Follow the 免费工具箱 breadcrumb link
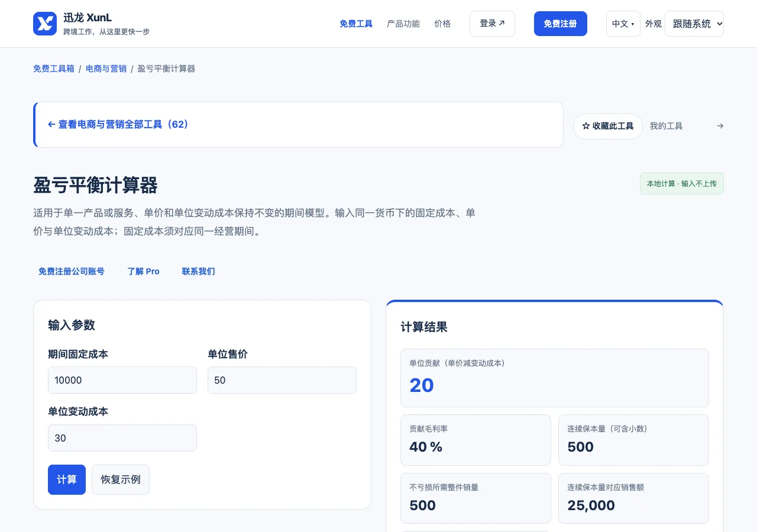Viewport: 757px width, 532px height. pos(54,69)
